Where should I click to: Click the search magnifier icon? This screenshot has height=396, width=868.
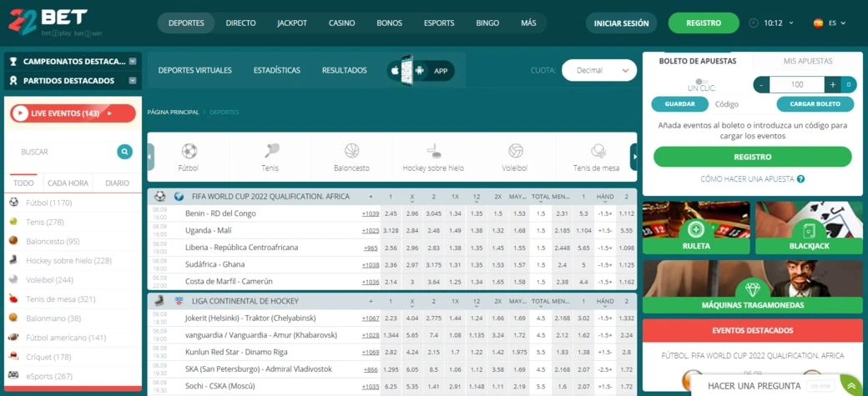click(x=124, y=152)
